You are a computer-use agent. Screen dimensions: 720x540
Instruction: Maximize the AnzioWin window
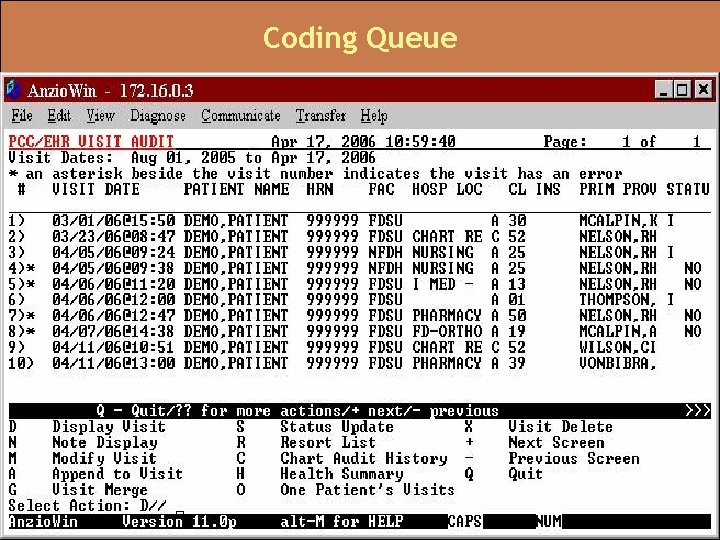pos(682,90)
